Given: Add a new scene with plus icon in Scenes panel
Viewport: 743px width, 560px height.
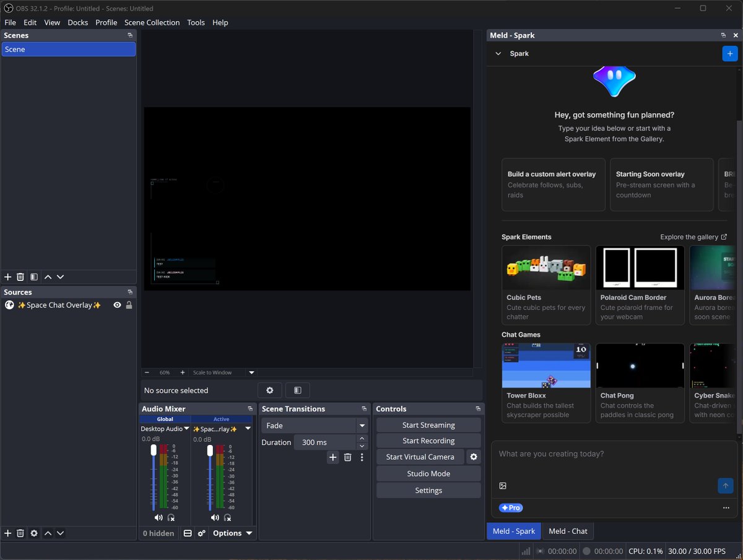Looking at the screenshot, I should pos(8,277).
